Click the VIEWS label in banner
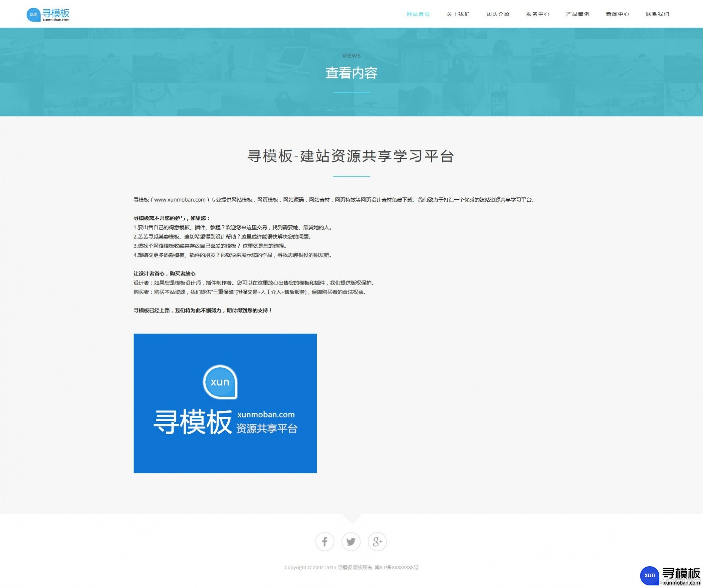This screenshot has width=703, height=588. (351, 56)
